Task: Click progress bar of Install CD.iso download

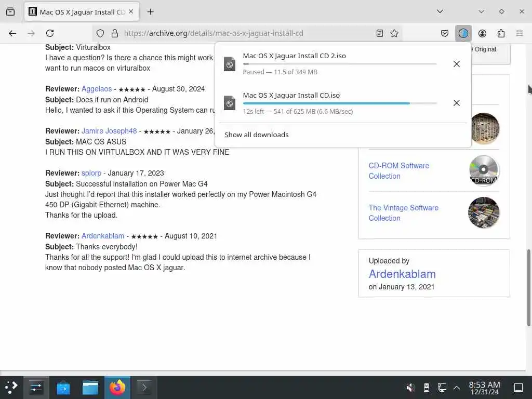Action: click(340, 103)
